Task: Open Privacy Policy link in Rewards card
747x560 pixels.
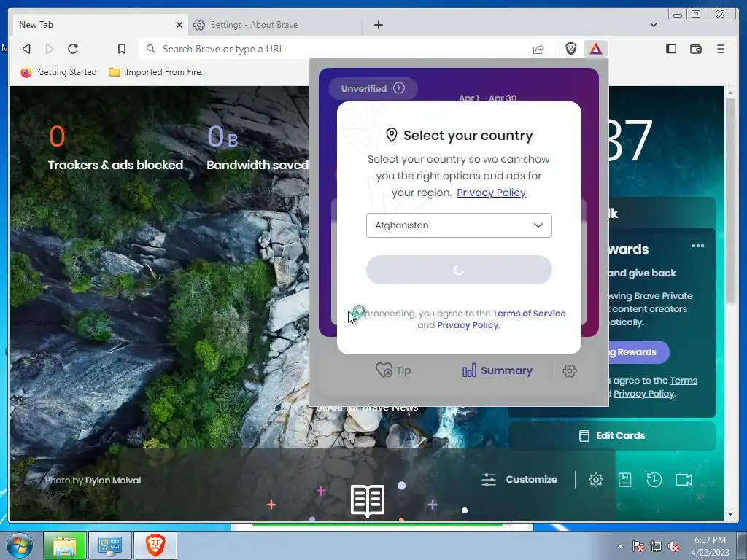Action: 643,393
